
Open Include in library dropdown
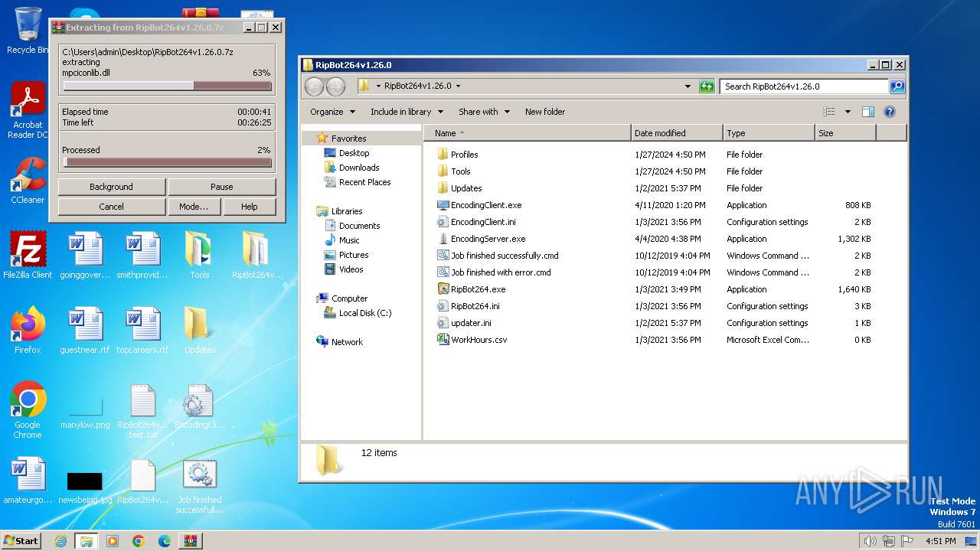(407, 112)
